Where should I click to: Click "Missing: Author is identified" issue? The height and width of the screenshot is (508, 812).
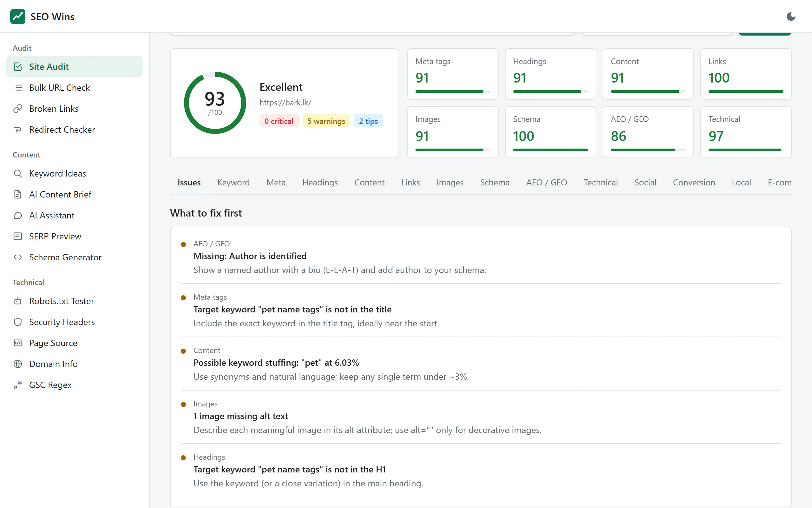(x=250, y=256)
